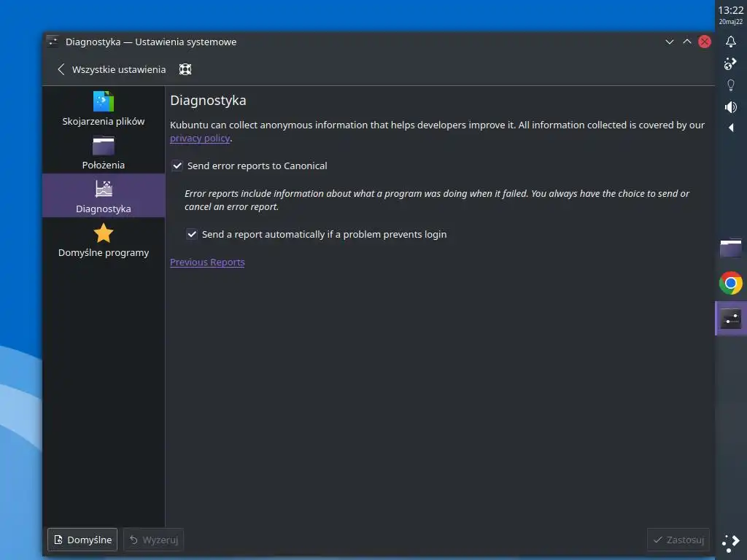Viewport: 747px width, 560px height.
Task: Click the Wyzeruj reset button
Action: click(x=153, y=540)
